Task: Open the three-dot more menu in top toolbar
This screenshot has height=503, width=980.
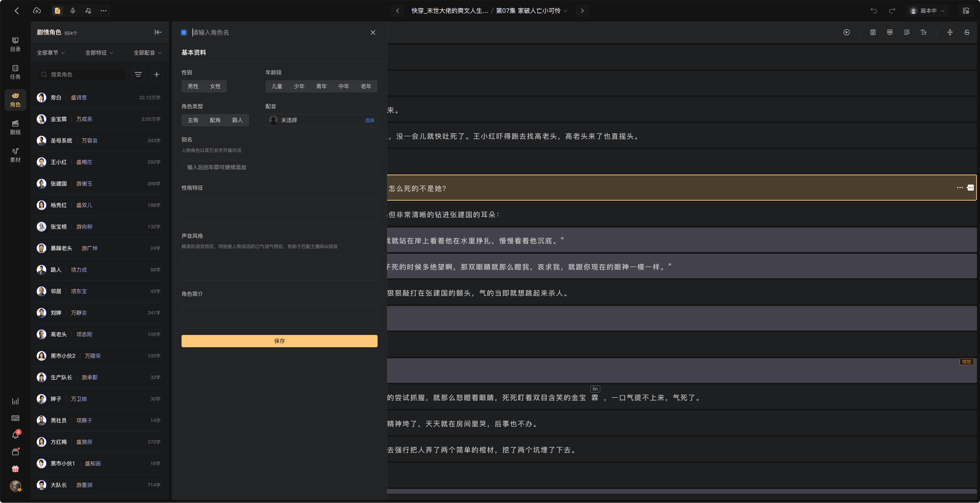Action: [103, 11]
